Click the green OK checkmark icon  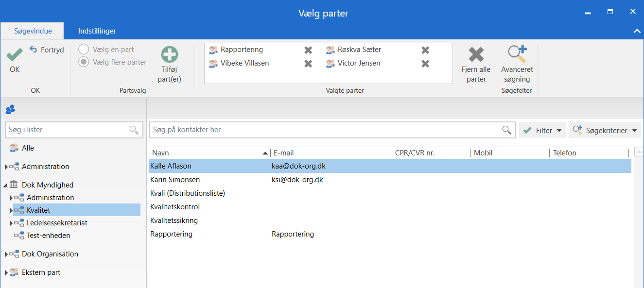click(x=15, y=54)
